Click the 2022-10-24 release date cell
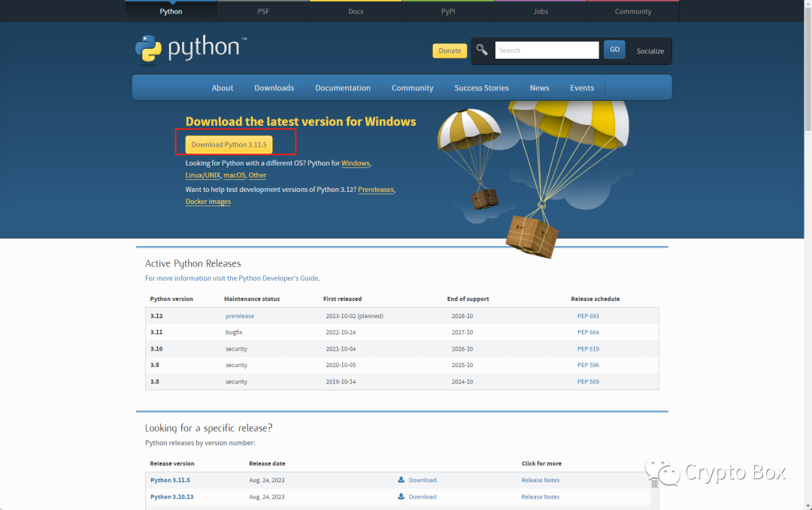The height and width of the screenshot is (510, 812). pos(341,332)
